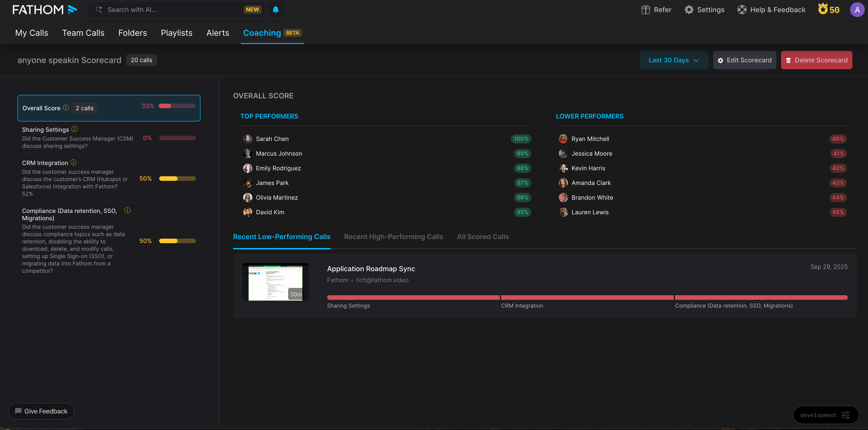The width and height of the screenshot is (868, 430).
Task: Expand the Last 30 Days dropdown
Action: [673, 60]
